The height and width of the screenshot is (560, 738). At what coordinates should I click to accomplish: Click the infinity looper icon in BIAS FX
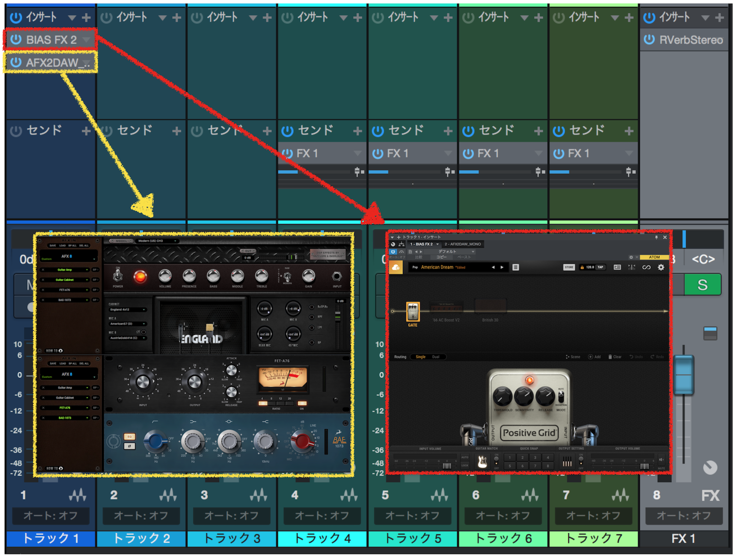[646, 267]
